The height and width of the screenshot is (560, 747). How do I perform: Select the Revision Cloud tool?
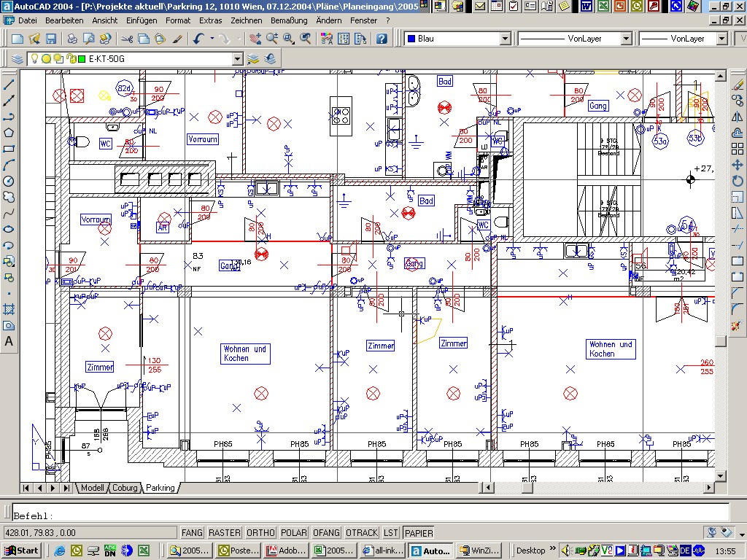9,197
